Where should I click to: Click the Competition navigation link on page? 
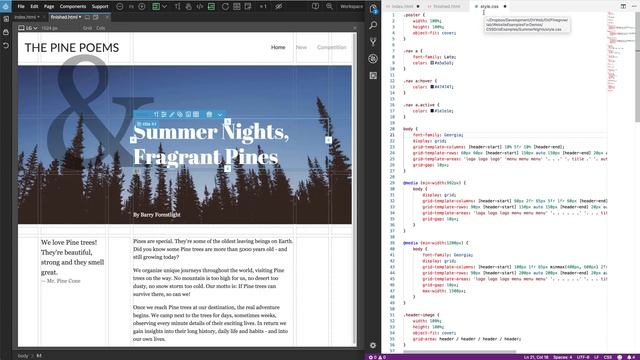(x=331, y=47)
